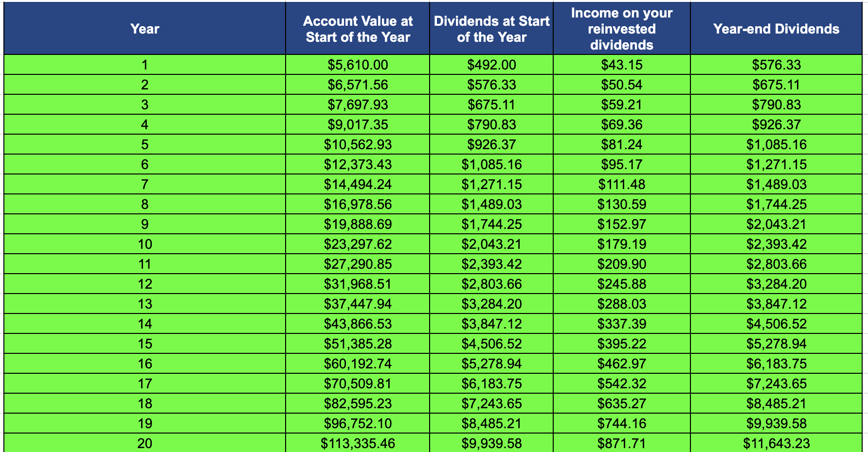The width and height of the screenshot is (868, 452).
Task: Click the Dividends at Start of Year header
Action: [491, 29]
